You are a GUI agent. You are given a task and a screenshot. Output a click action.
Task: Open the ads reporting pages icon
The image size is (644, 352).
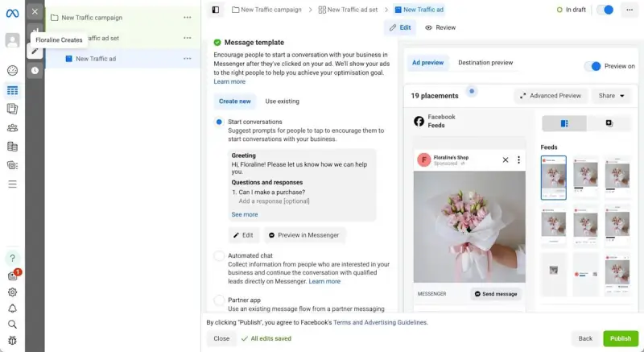(12, 109)
